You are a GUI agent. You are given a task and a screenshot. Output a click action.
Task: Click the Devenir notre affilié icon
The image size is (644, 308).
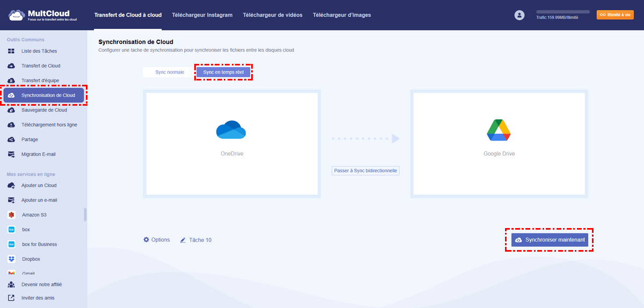(x=11, y=284)
